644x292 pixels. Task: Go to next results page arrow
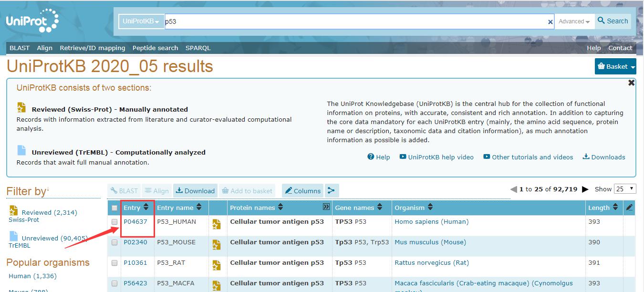coord(585,189)
